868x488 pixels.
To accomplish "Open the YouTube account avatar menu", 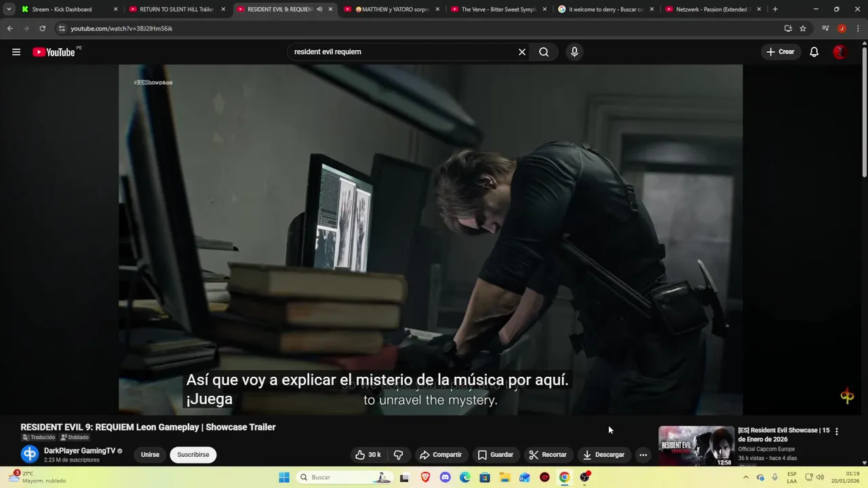I will pos(840,52).
